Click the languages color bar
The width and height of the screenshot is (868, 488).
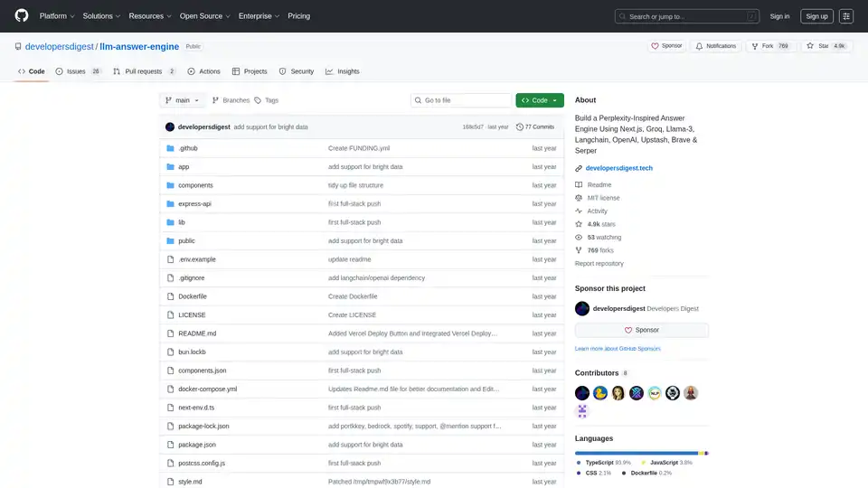[x=641, y=453]
